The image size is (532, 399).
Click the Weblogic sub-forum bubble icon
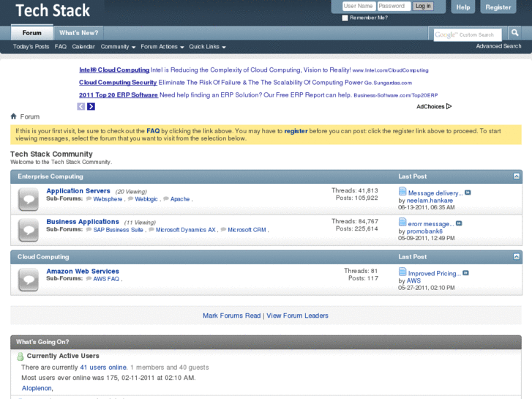[x=131, y=199]
